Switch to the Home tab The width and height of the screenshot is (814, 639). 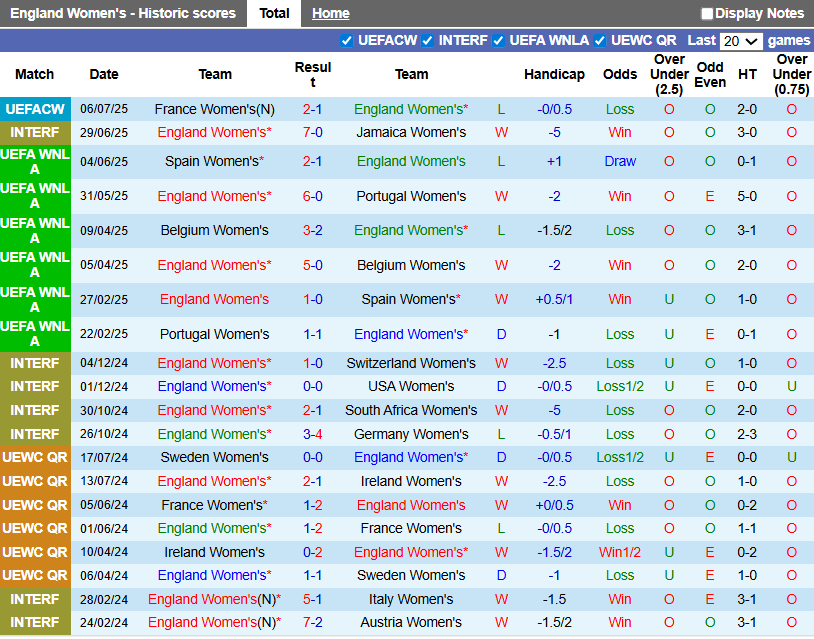(x=331, y=13)
